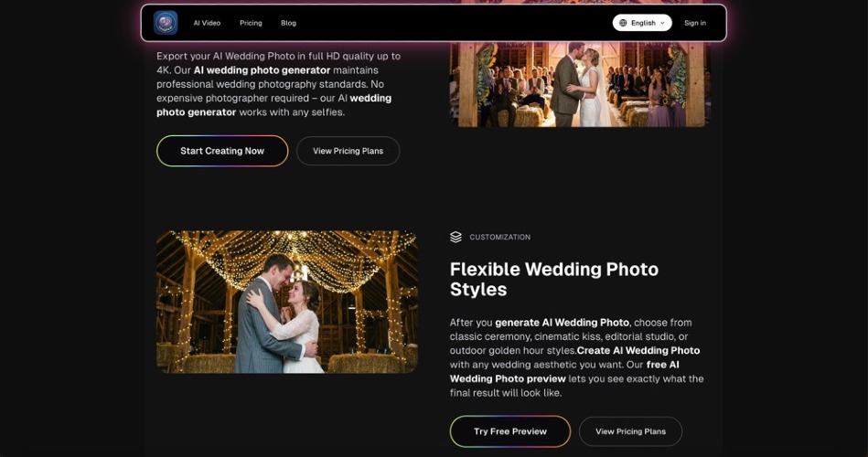Click the Try Free Preview button
Image resolution: width=868 pixels, height=457 pixels.
[510, 431]
